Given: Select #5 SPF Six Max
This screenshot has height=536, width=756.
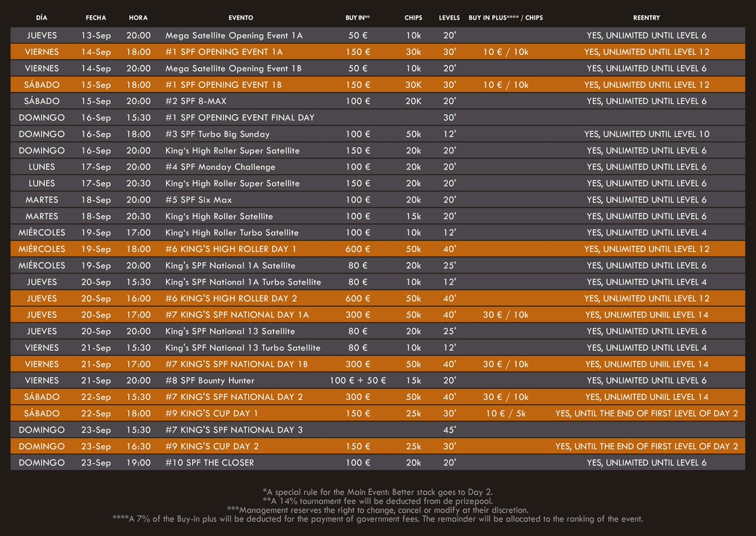Looking at the screenshot, I should 198,200.
